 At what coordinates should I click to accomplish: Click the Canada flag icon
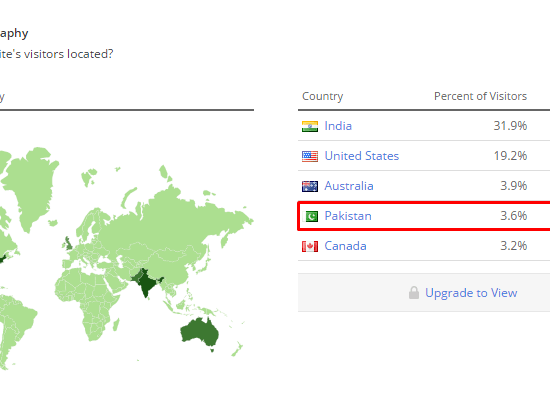310,246
